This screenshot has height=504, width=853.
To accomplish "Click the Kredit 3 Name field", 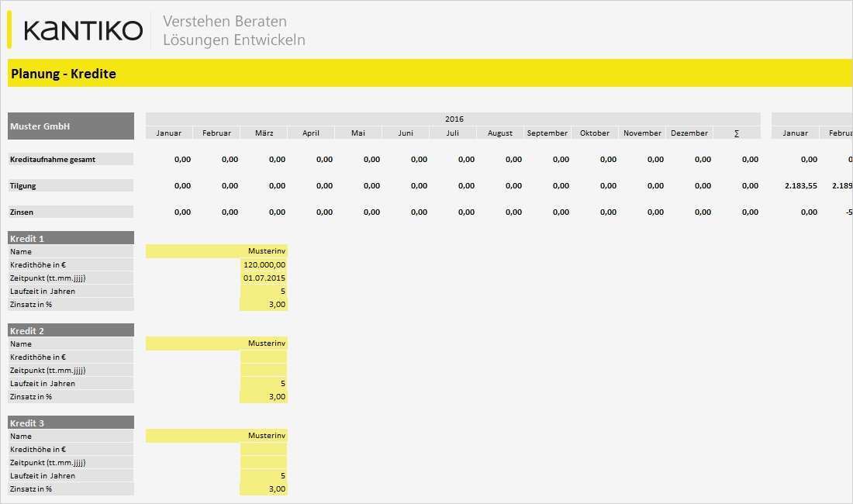I will (216, 436).
